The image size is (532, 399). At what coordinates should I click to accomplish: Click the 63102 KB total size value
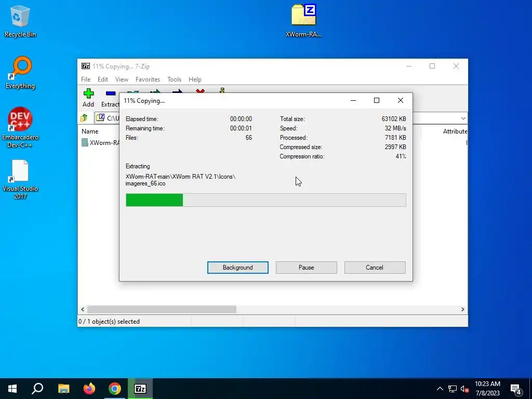coord(394,119)
